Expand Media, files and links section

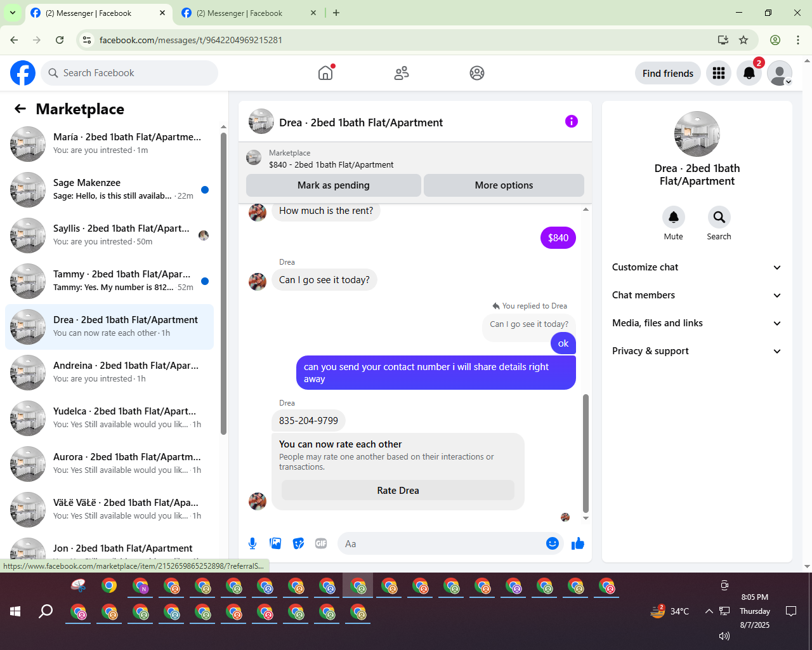(x=697, y=323)
